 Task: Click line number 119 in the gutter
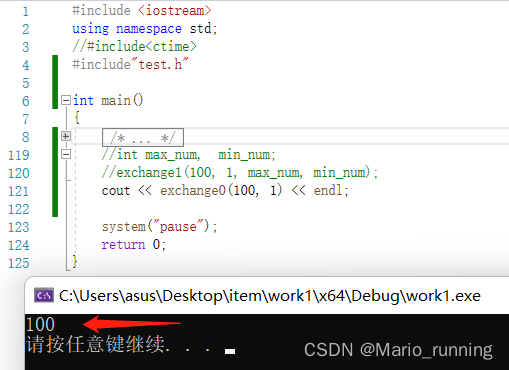(x=19, y=155)
